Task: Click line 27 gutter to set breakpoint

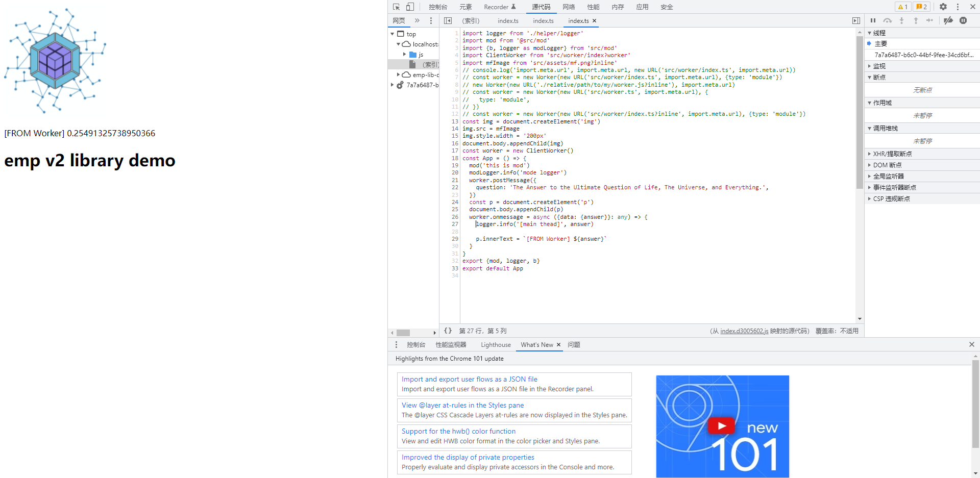Action: pos(455,224)
